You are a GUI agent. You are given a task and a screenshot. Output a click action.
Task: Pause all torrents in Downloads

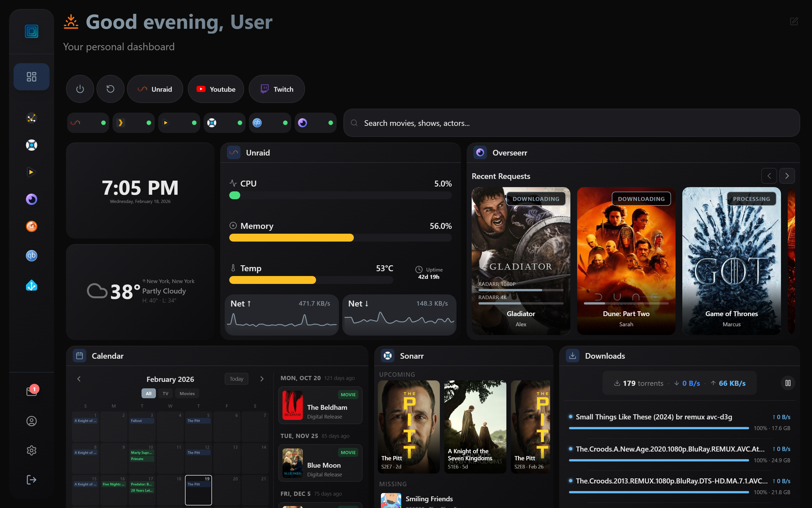[788, 383]
